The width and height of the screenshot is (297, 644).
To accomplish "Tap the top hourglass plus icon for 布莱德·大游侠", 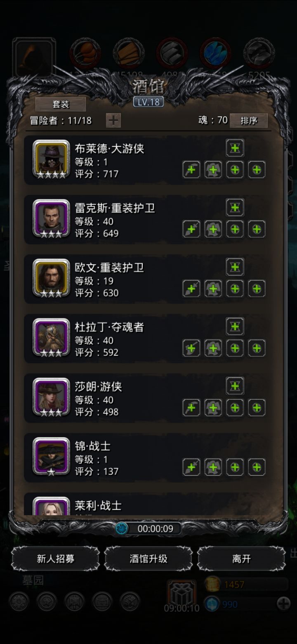I will click(x=235, y=148).
